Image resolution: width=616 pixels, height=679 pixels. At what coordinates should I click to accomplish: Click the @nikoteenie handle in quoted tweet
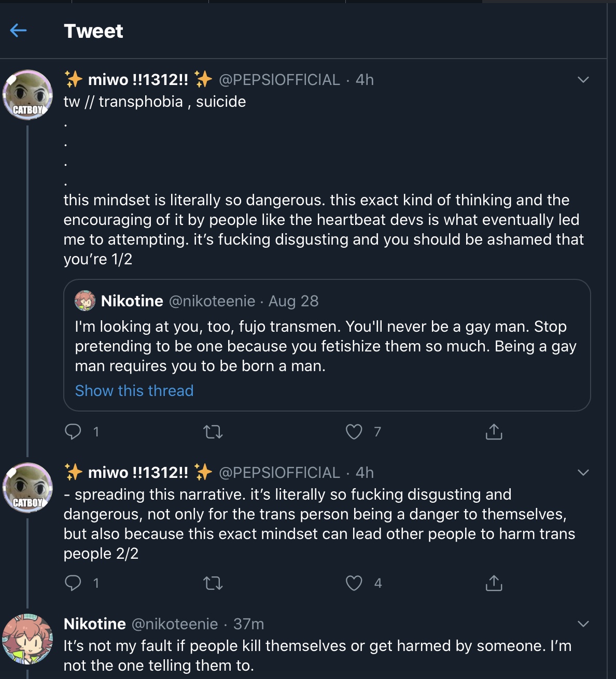click(x=212, y=301)
